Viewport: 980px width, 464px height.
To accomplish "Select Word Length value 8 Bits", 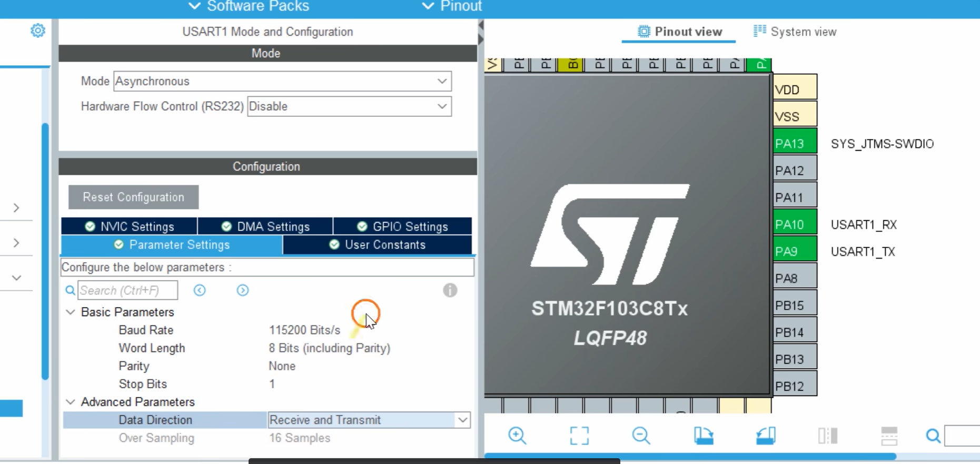I will click(330, 348).
